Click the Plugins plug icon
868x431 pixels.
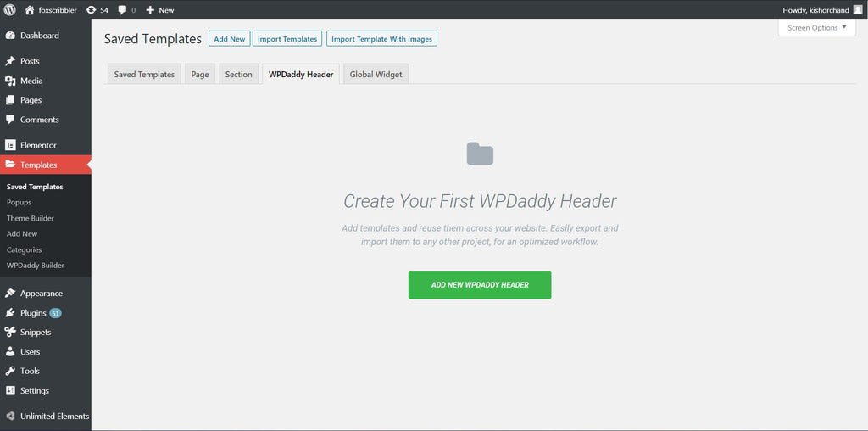tap(10, 313)
